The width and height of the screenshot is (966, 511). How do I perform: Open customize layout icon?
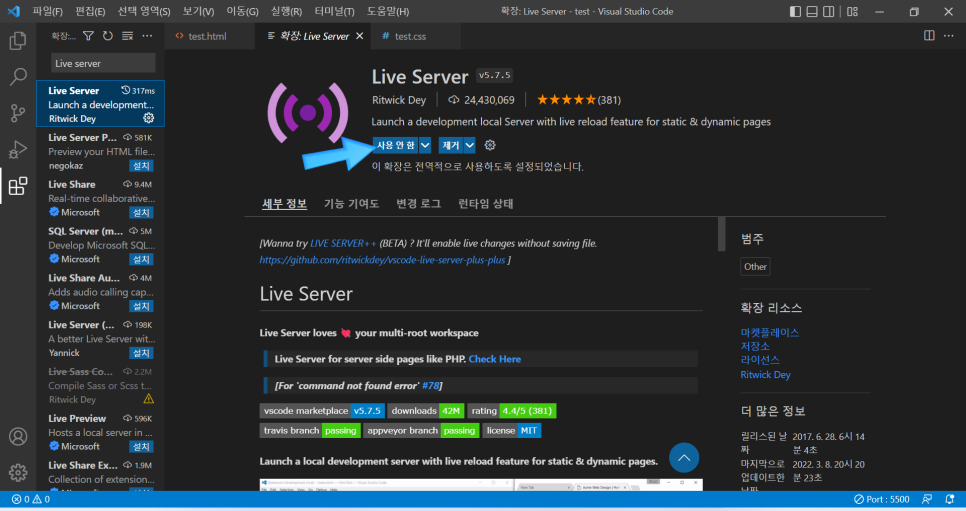853,11
